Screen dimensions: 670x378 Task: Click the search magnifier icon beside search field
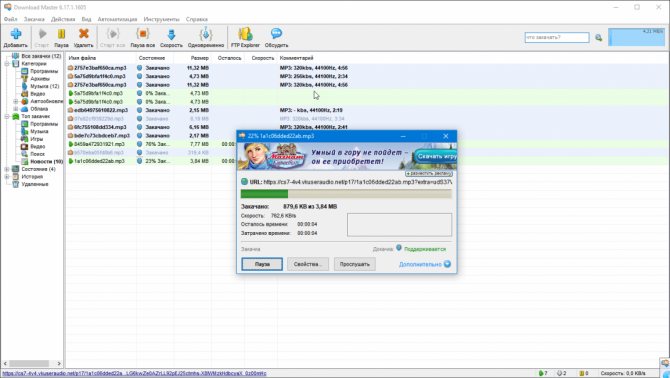tap(599, 38)
